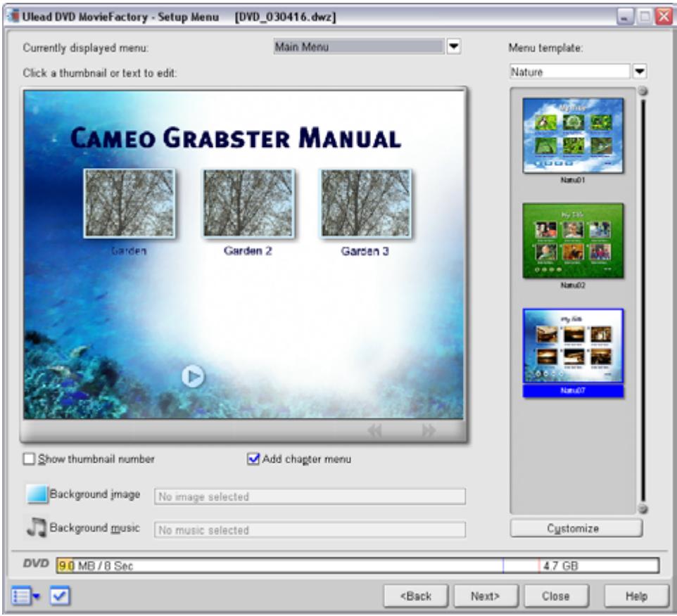Click the Garden 3 thumbnail in preview

[x=365, y=203]
